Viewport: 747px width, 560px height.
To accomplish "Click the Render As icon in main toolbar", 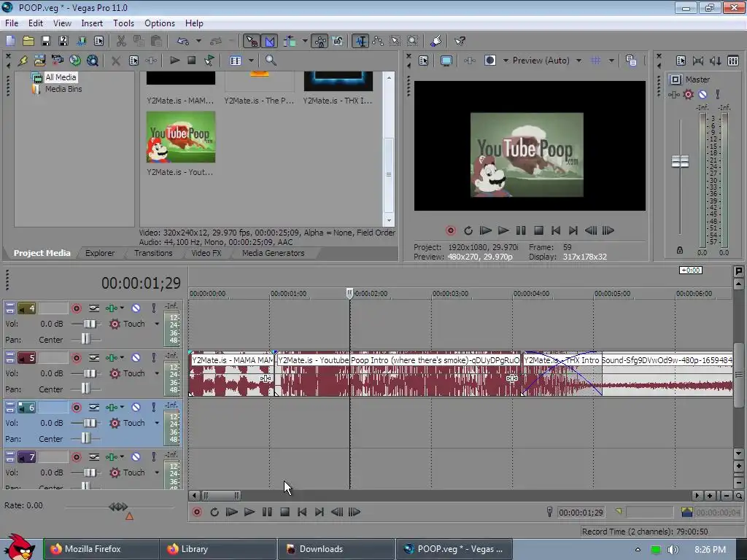I will (x=81, y=41).
